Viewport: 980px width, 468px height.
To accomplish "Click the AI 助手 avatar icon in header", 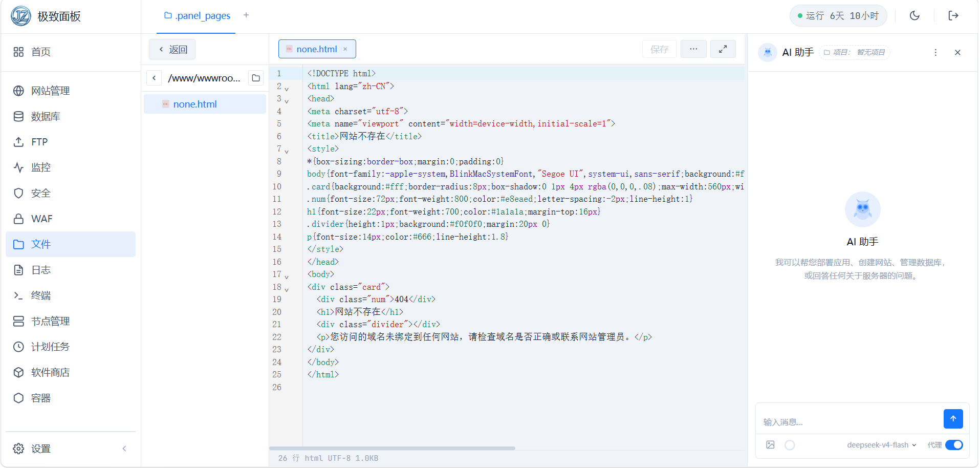I will tap(767, 52).
